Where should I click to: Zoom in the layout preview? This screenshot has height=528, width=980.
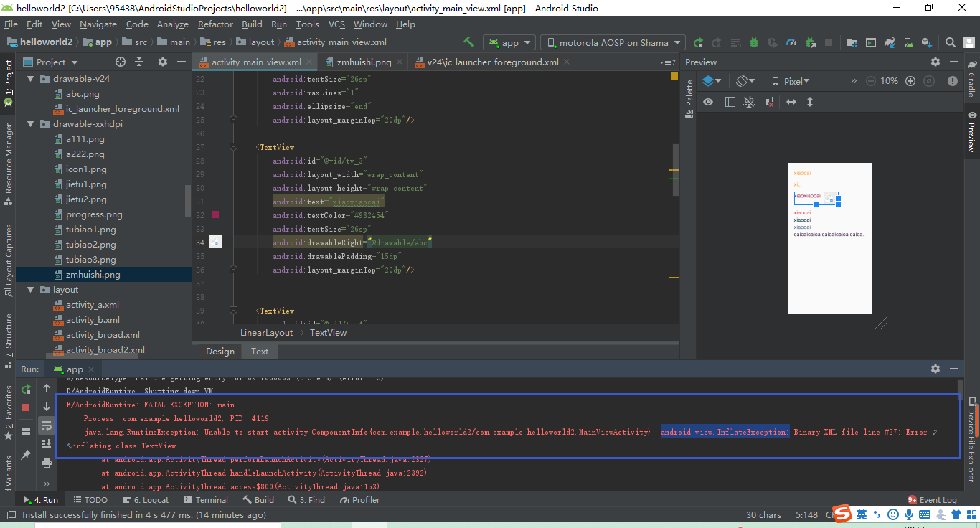[x=910, y=81]
